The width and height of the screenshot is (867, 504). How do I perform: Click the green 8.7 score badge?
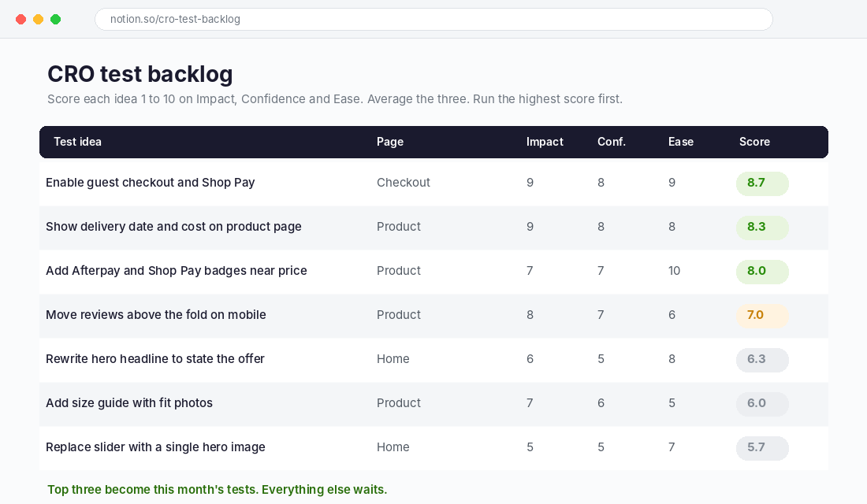point(762,183)
